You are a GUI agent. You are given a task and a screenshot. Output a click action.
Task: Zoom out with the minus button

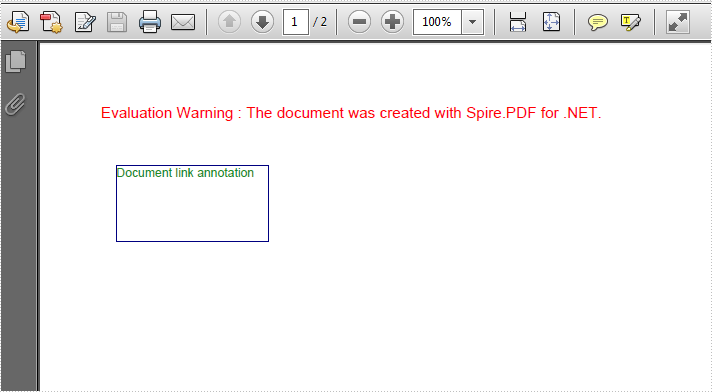tap(359, 22)
